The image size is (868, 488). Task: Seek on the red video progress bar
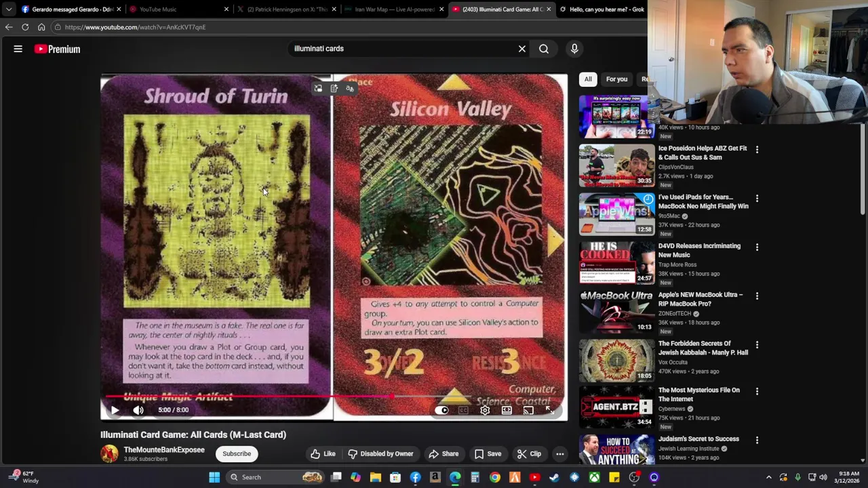pyautogui.click(x=334, y=397)
